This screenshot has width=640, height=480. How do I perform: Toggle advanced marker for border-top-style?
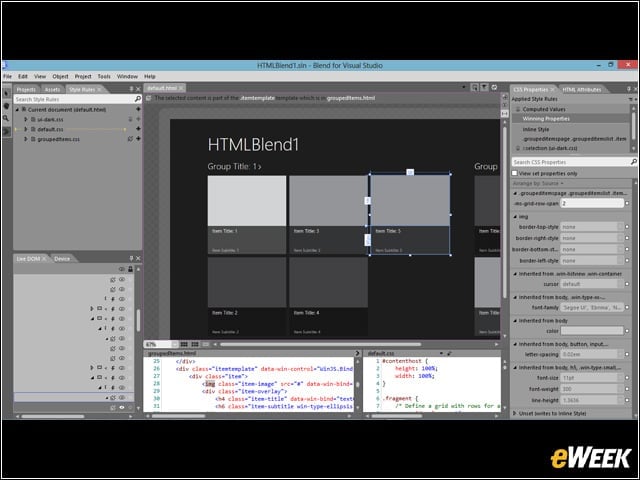click(627, 227)
